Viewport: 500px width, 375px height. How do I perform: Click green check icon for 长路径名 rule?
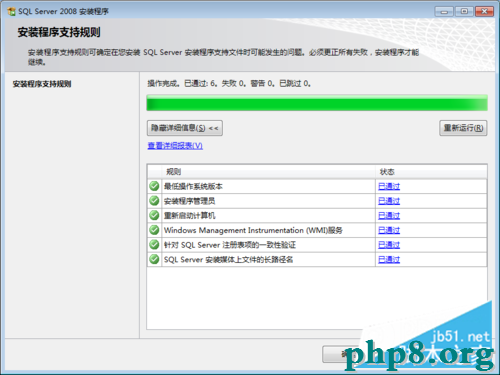click(x=154, y=259)
